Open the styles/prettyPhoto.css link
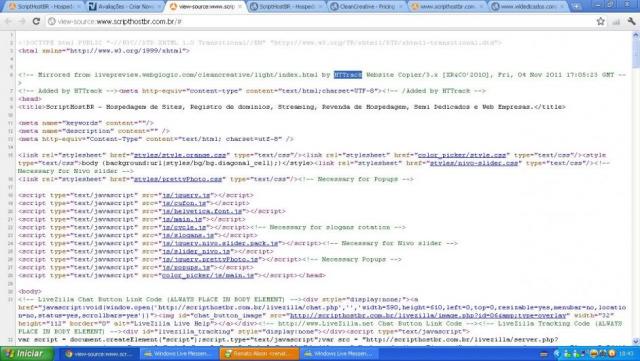 pos(178,179)
